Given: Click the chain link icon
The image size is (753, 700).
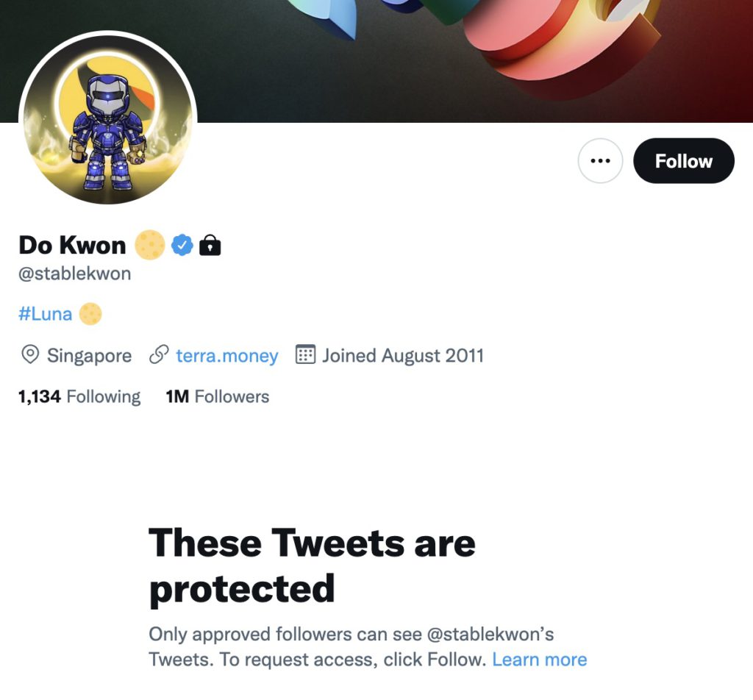Looking at the screenshot, I should coord(159,356).
